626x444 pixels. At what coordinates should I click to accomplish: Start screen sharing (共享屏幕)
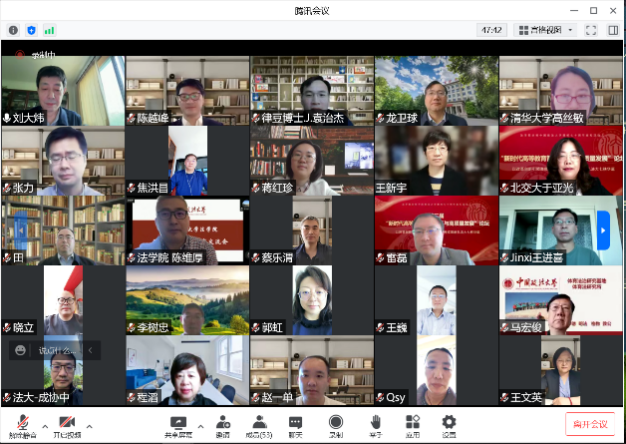(x=179, y=424)
